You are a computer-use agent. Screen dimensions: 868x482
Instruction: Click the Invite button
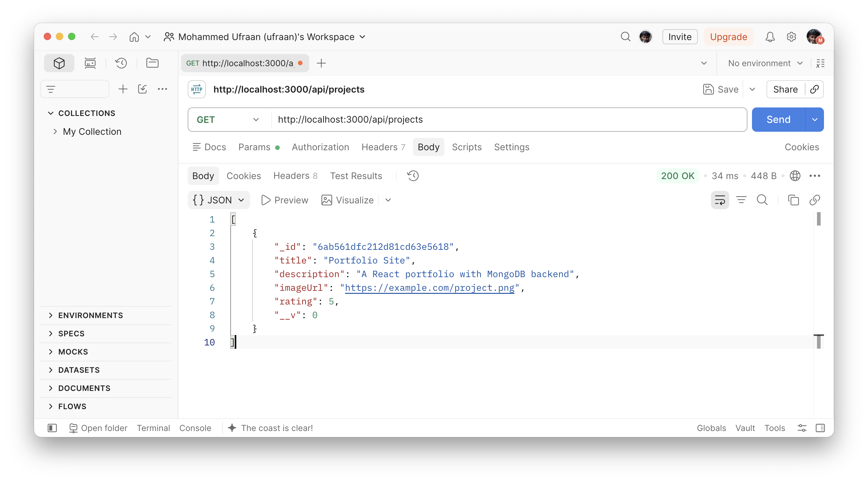pyautogui.click(x=680, y=36)
